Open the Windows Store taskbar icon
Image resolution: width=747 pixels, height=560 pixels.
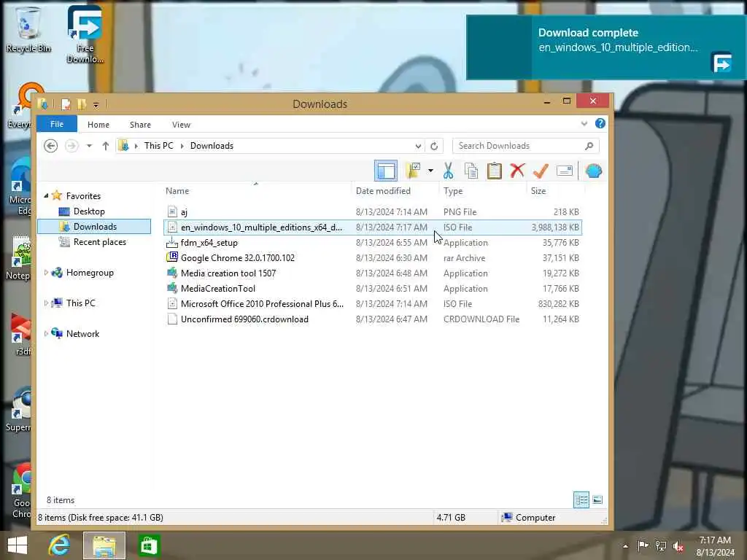point(149,545)
